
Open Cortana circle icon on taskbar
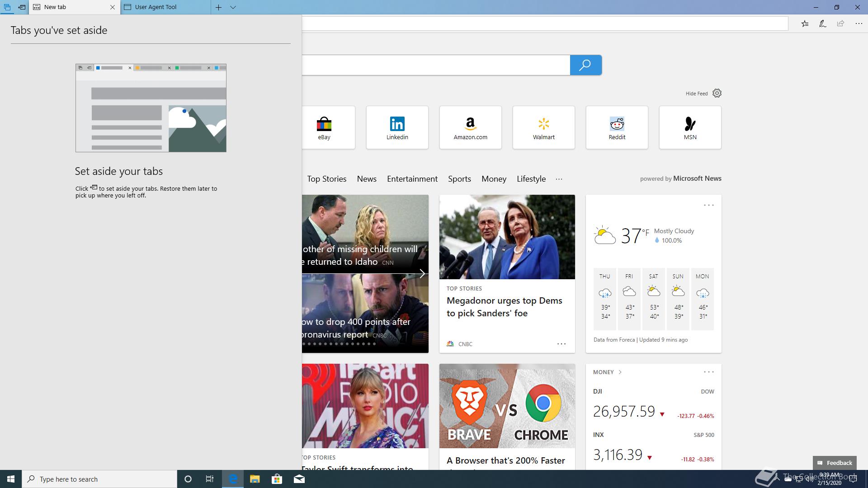tap(188, 479)
